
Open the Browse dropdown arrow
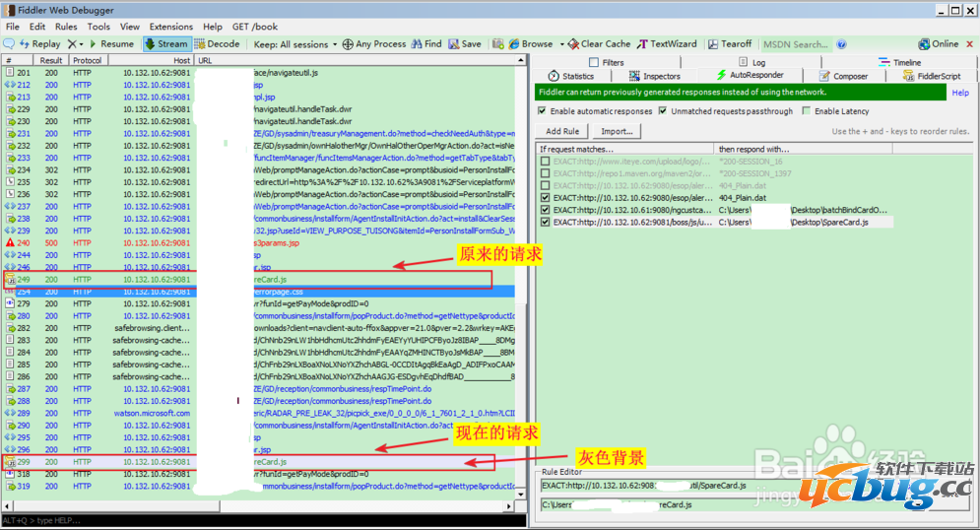point(561,44)
